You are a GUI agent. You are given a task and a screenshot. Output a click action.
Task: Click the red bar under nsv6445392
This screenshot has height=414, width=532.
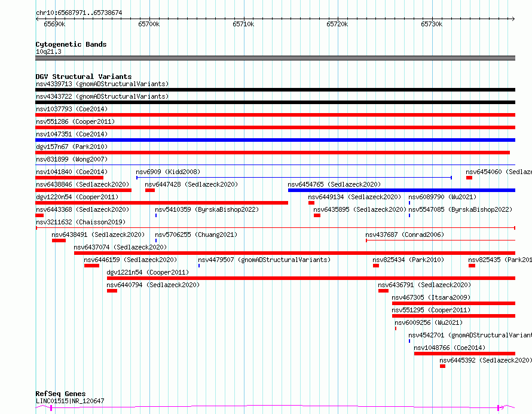442,366
